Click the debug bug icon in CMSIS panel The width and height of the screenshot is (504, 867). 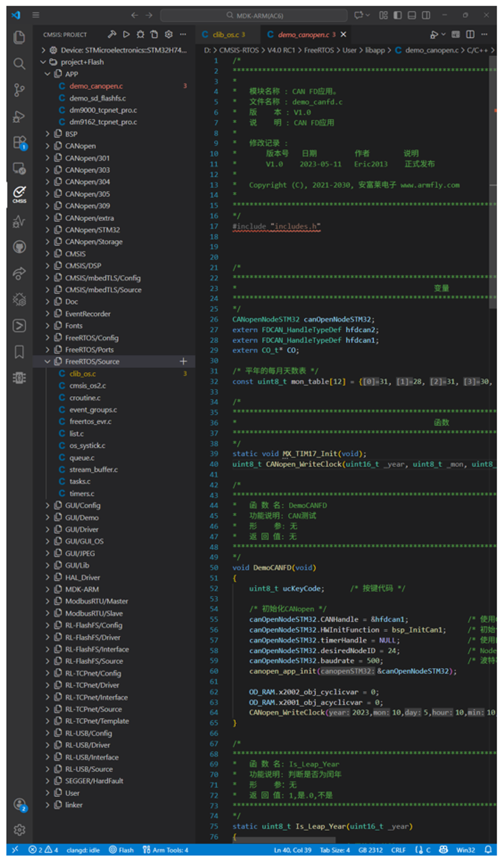[140, 35]
